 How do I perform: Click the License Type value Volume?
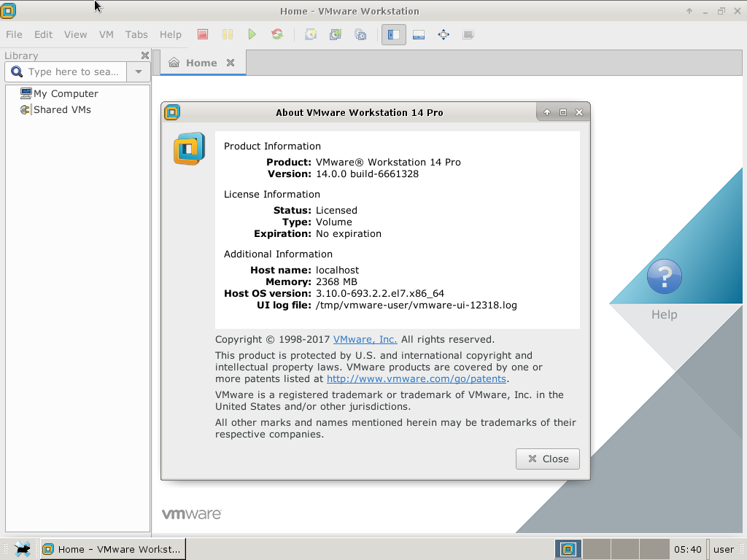[334, 222]
